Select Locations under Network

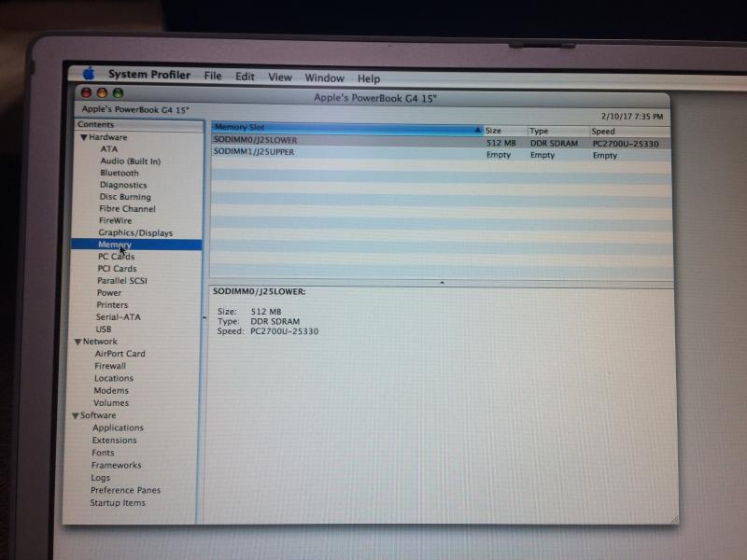[114, 379]
